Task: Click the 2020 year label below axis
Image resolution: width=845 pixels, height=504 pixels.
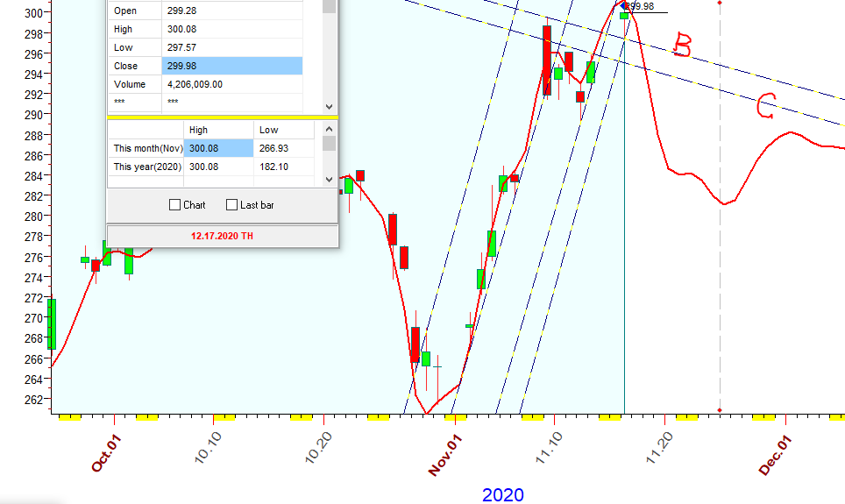Action: point(502,495)
